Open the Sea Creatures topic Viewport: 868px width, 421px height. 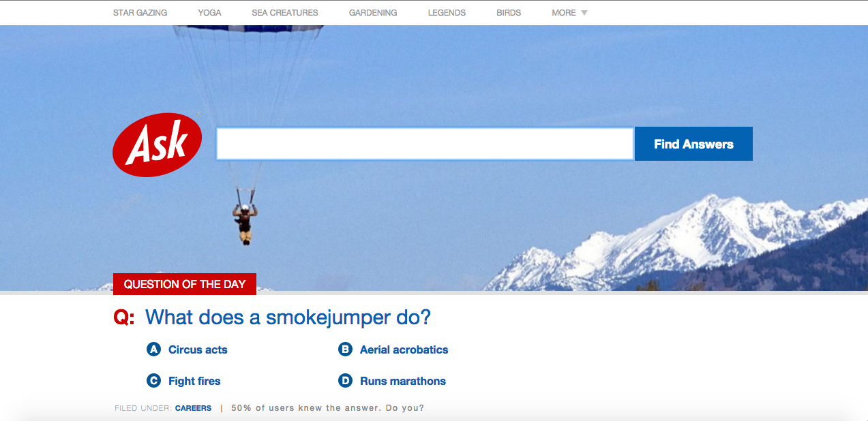point(285,13)
